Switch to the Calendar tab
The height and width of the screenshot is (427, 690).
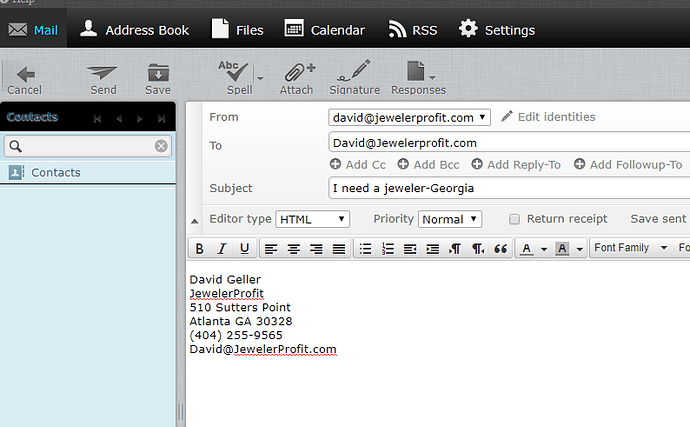324,30
